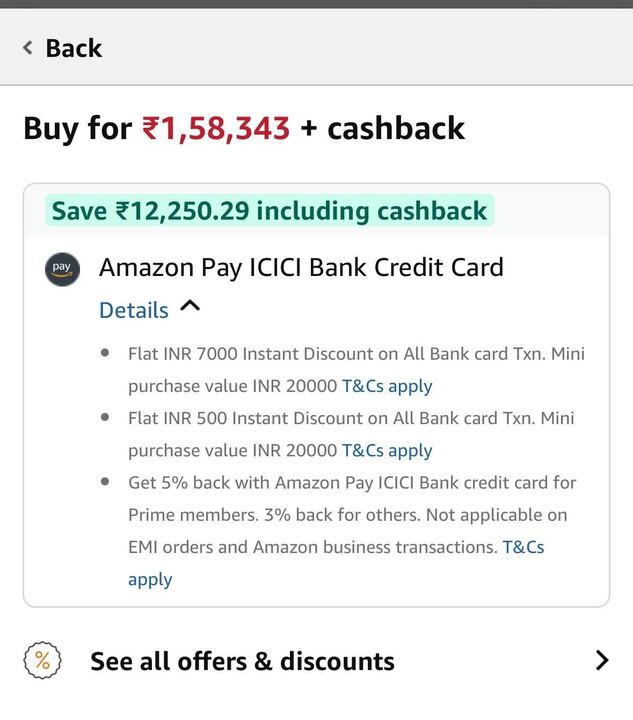Viewport: 633px width, 720px height.
Task: Click the Get 5% back offer text
Action: pos(352,482)
